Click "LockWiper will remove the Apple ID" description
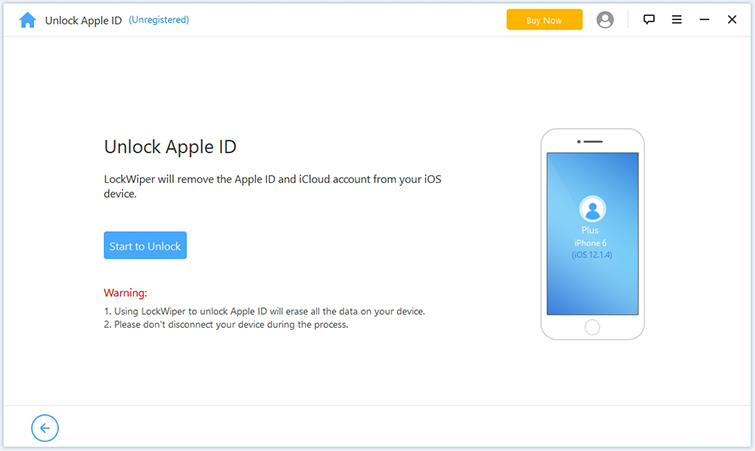Image resolution: width=755 pixels, height=451 pixels. (273, 186)
